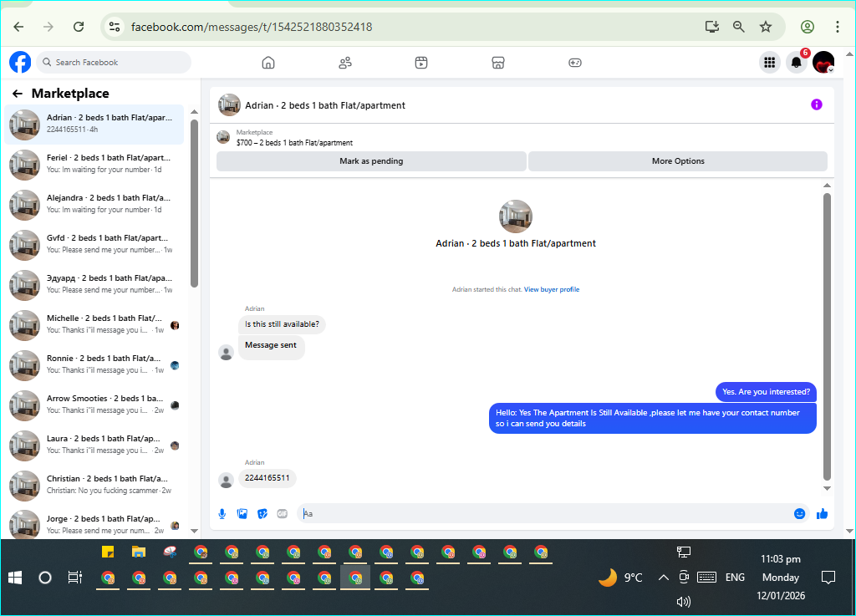Click listing '$700 – 2 beds 1 bath Flat/apartment'
856x616 pixels.
click(x=294, y=143)
